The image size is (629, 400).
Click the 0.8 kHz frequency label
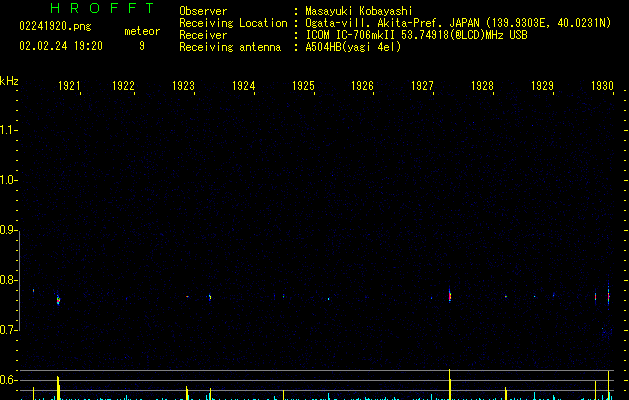point(8,280)
